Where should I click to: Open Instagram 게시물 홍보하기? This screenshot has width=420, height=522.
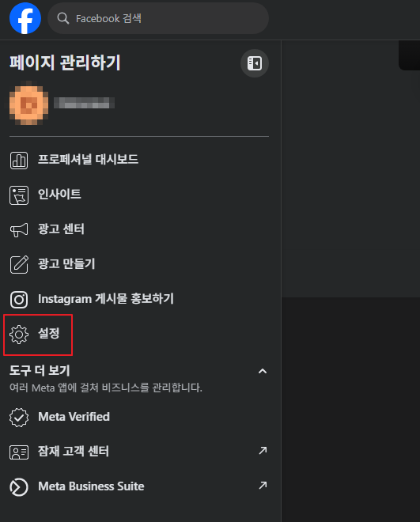pyautogui.click(x=139, y=300)
